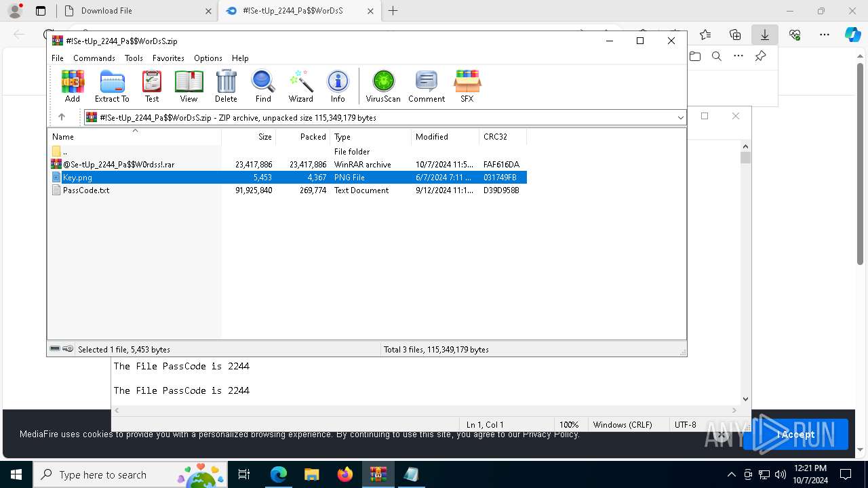Click the 100% zoom indicator in Notepad

coord(569,425)
